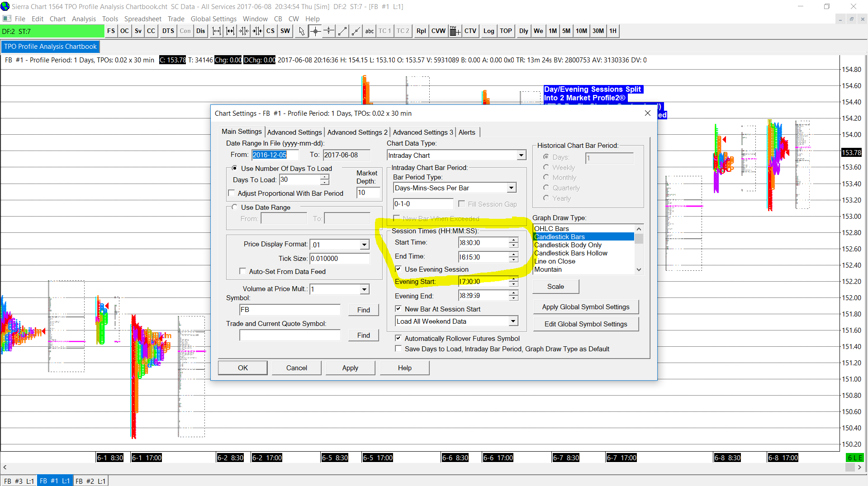Expand the Chart Data Type dropdown
This screenshot has width=868, height=486.
pos(521,156)
